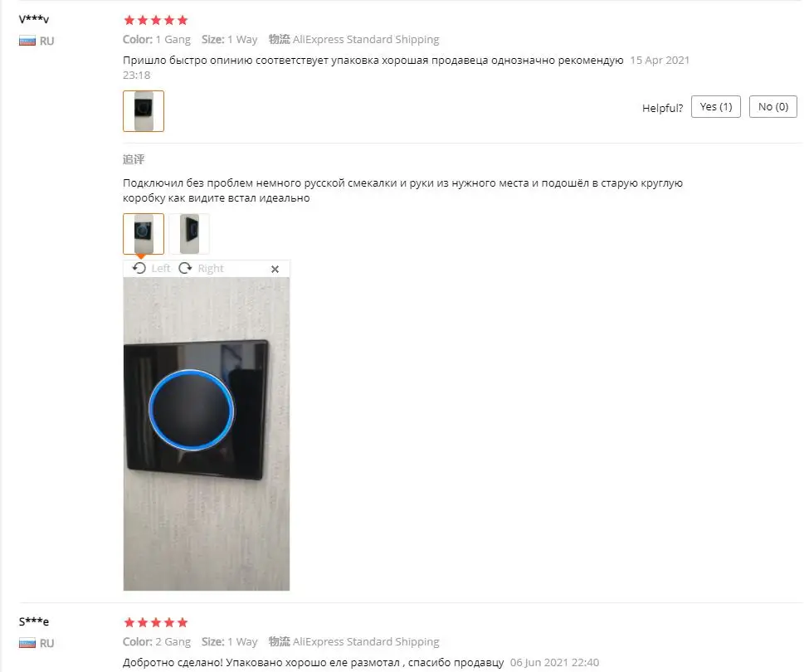Viewport: 804px width, 672px height.
Task: Rotate the review photo left
Action: click(139, 268)
